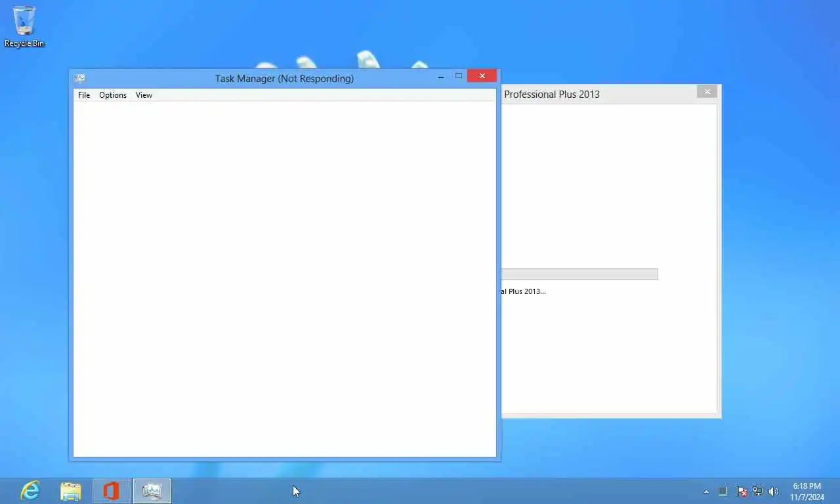Click the volume speaker tray icon
The width and height of the screenshot is (840, 504).
coord(774,492)
